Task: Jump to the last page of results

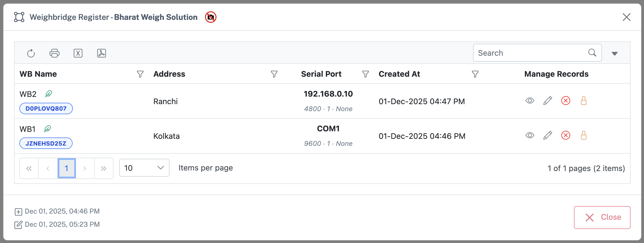Action: (104, 168)
